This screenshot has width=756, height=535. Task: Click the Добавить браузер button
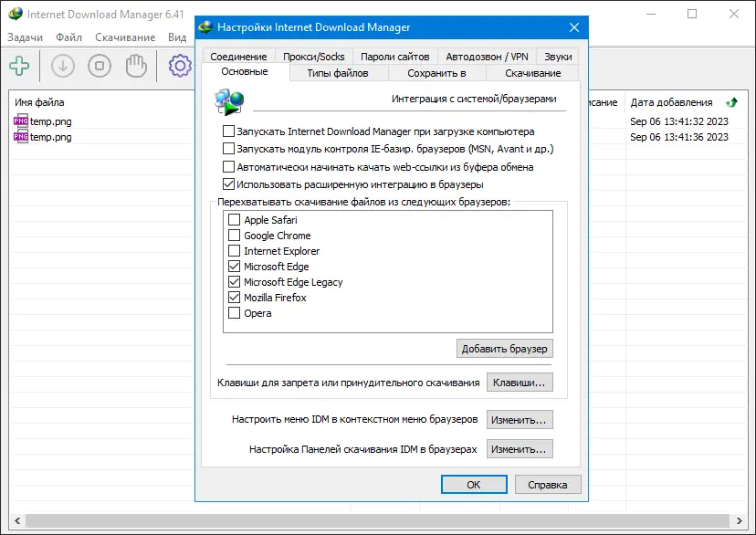pyautogui.click(x=504, y=349)
